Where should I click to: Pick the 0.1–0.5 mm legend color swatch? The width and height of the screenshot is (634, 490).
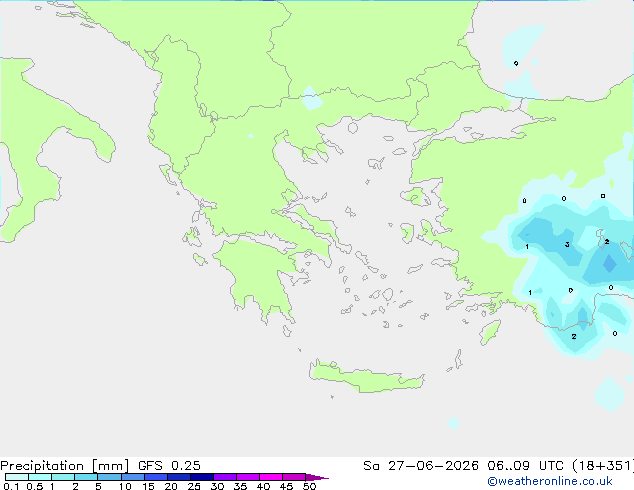(x=17, y=477)
